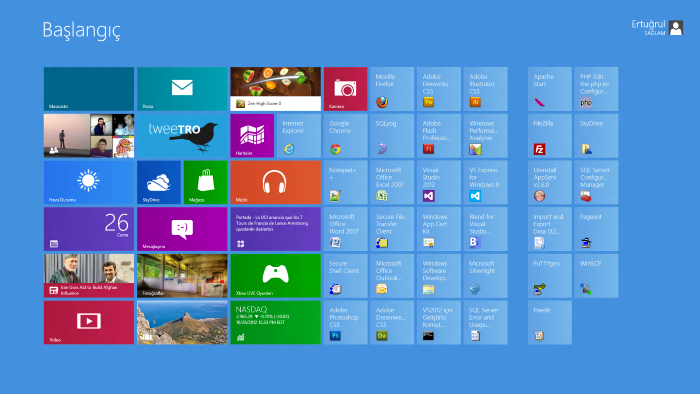Launch Adobe Photoshop CS5
The width and height of the screenshot is (700, 394).
pos(346,323)
